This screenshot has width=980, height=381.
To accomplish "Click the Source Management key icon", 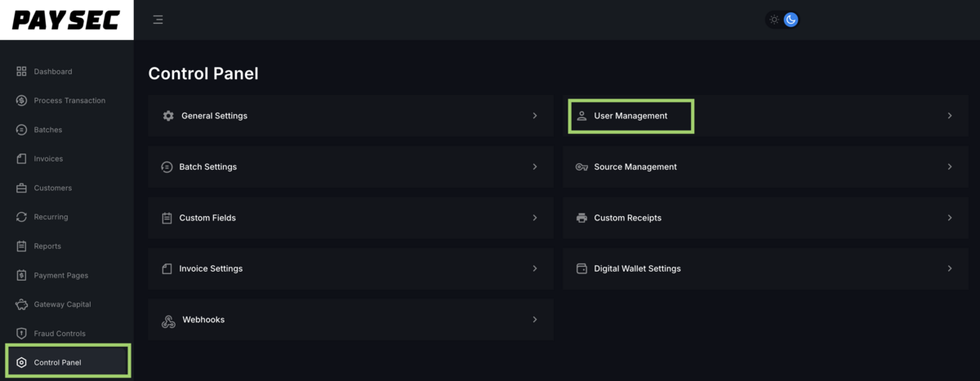I will point(581,167).
